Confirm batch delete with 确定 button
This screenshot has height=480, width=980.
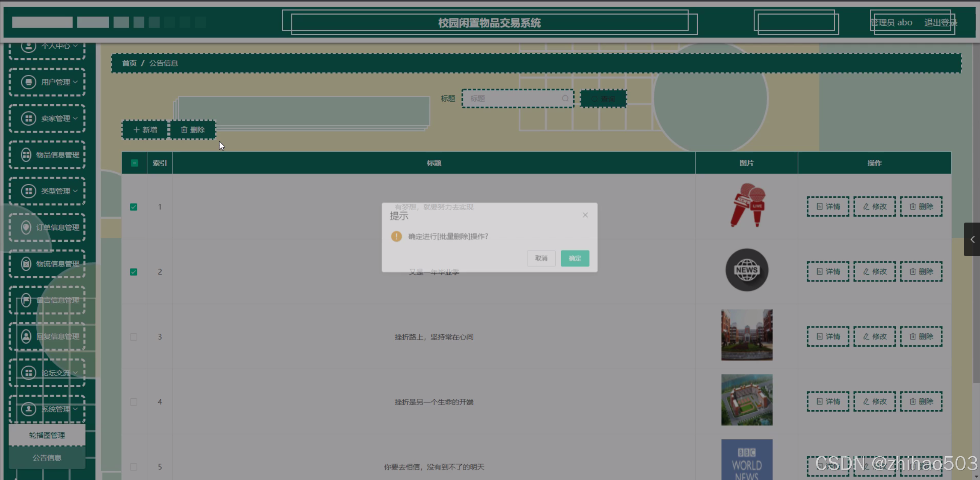pos(574,258)
